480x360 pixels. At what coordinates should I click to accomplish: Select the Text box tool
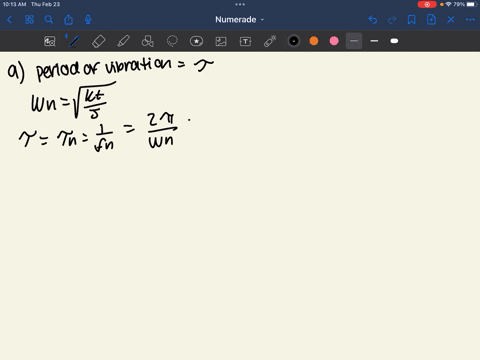pos(245,41)
